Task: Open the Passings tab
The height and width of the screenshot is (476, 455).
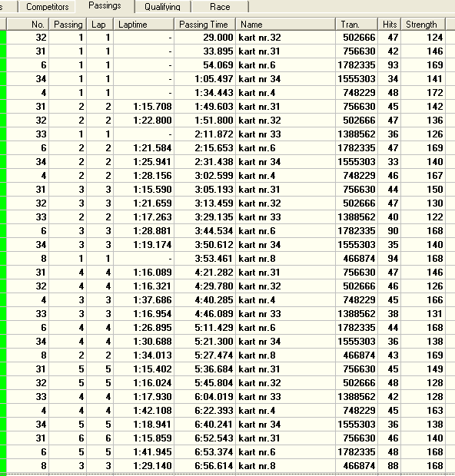Action: (x=105, y=6)
